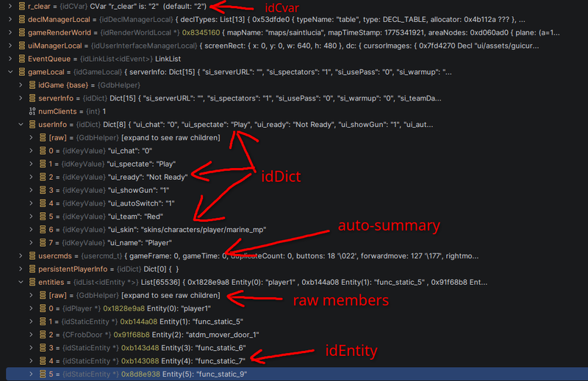Click the ui_showGun entry icon

(43, 190)
